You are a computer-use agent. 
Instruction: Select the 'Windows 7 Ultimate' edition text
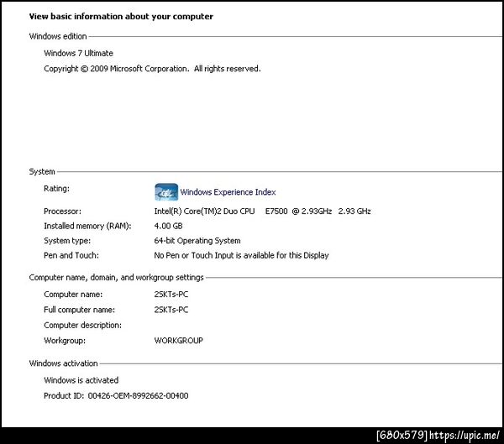[78, 54]
